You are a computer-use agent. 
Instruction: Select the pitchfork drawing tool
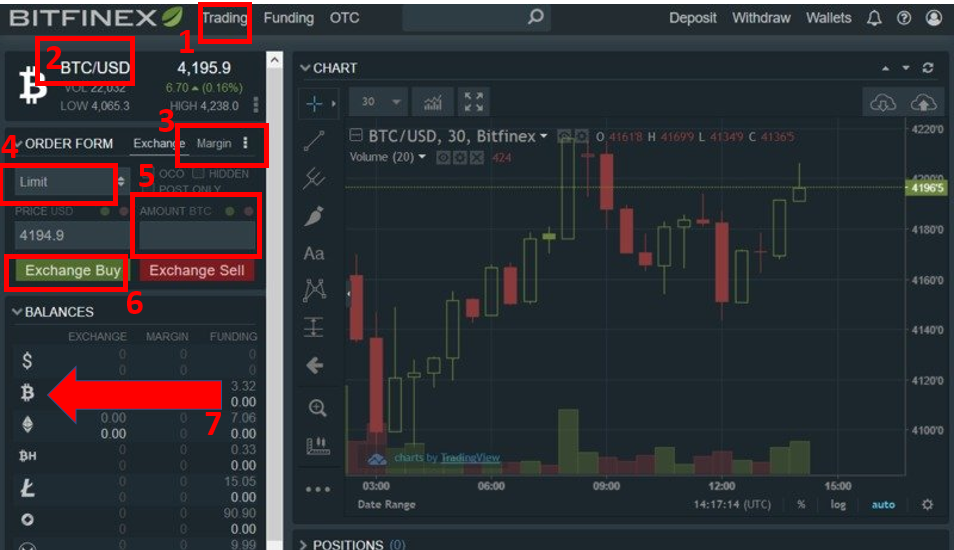pos(315,178)
